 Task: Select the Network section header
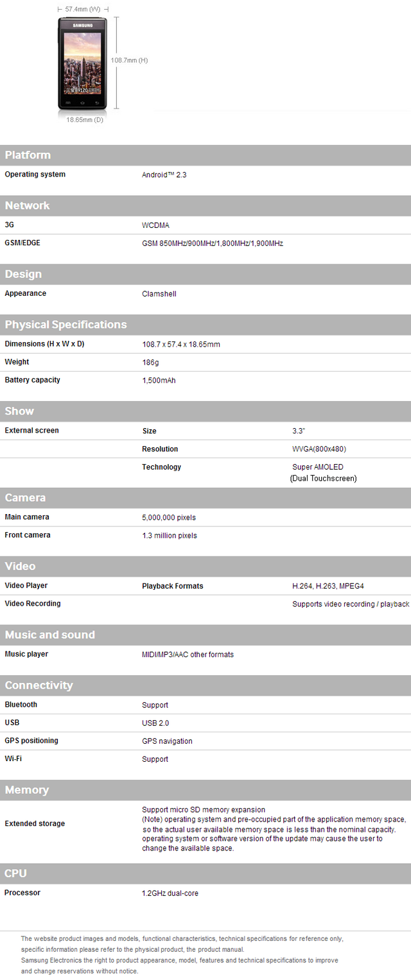pyautogui.click(x=27, y=206)
